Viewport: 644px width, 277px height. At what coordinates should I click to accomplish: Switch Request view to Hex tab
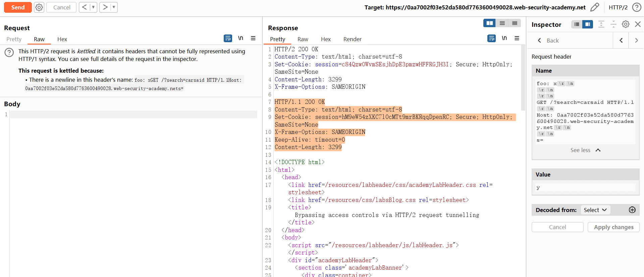pos(62,39)
